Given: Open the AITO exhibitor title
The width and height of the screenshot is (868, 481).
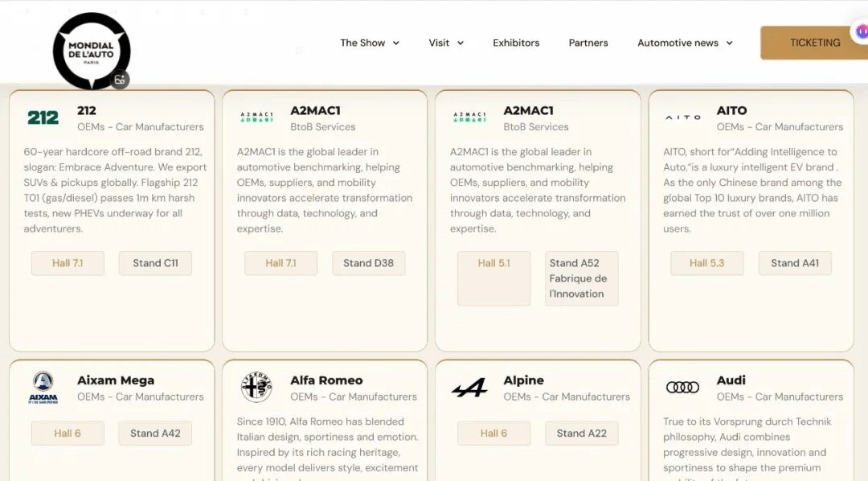Looking at the screenshot, I should 731,110.
